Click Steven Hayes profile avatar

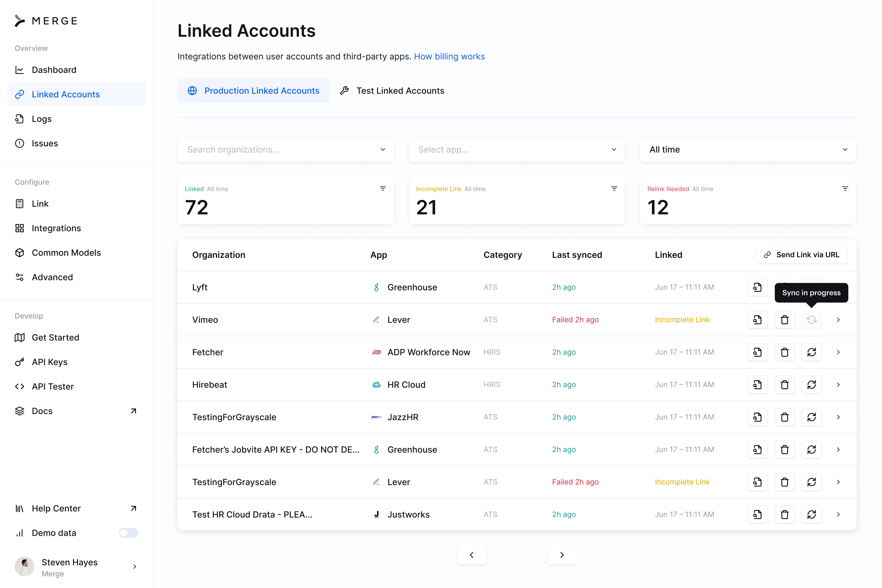click(24, 567)
